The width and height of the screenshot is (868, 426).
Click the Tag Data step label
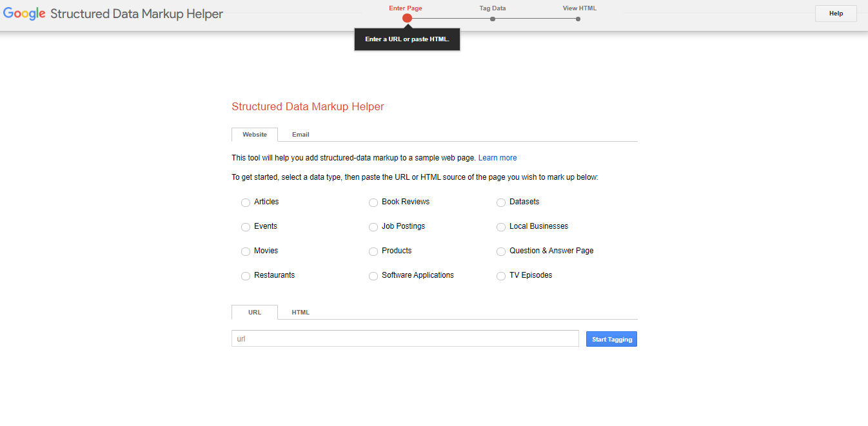(x=493, y=8)
